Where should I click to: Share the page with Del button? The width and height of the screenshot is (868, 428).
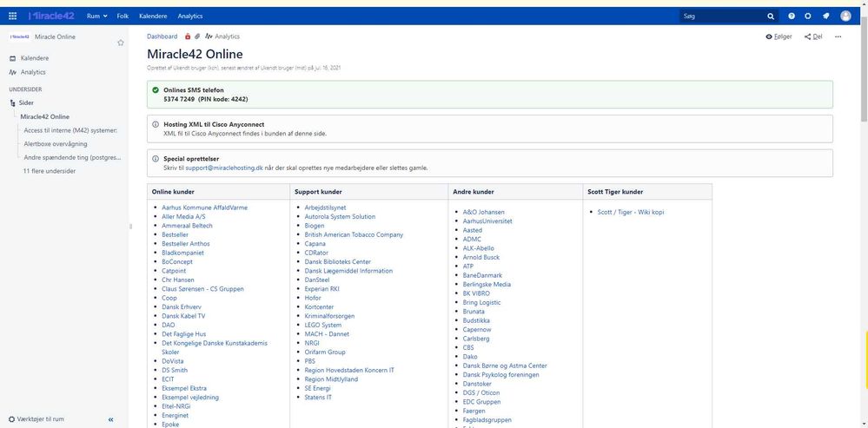pyautogui.click(x=813, y=36)
